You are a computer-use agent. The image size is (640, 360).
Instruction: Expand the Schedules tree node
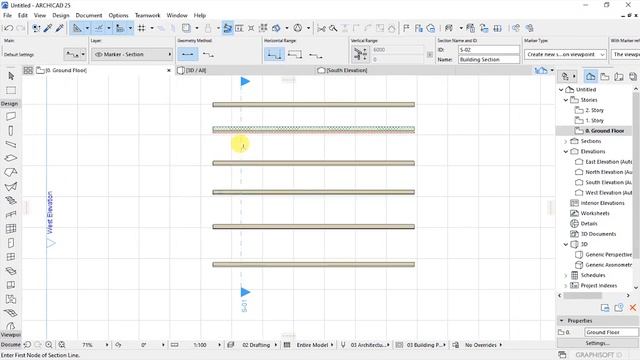coord(566,275)
